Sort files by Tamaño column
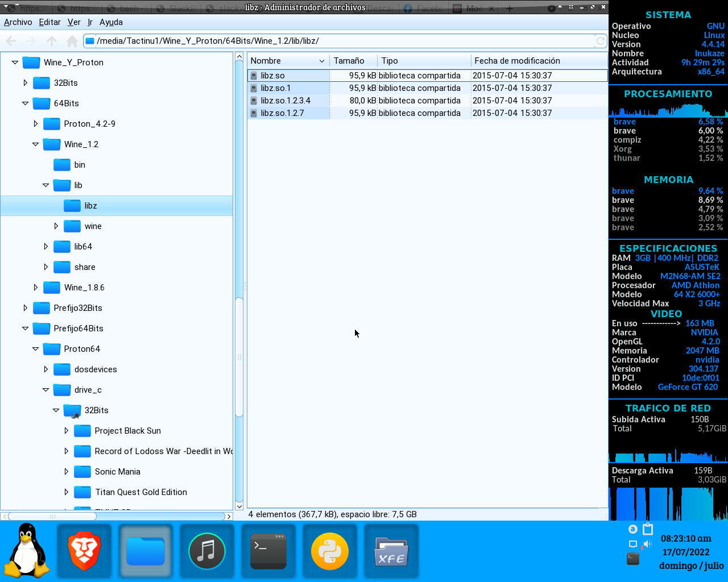The width and height of the screenshot is (728, 582). click(x=354, y=61)
